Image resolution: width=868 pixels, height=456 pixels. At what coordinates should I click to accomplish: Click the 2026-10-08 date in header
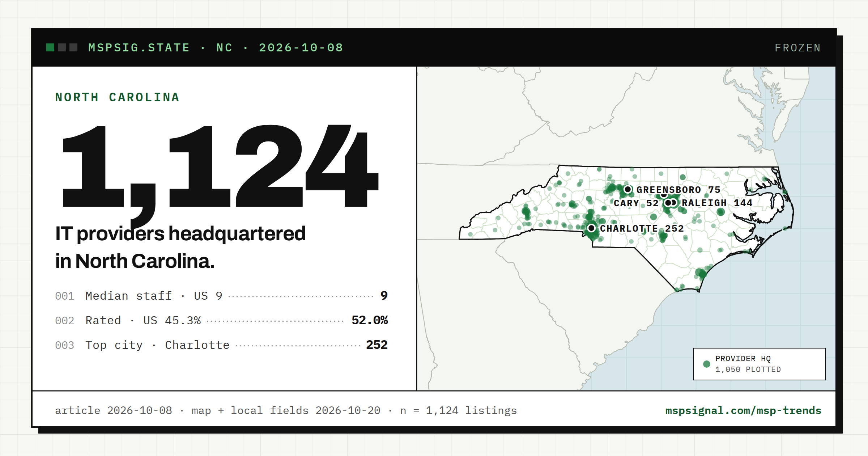click(301, 48)
